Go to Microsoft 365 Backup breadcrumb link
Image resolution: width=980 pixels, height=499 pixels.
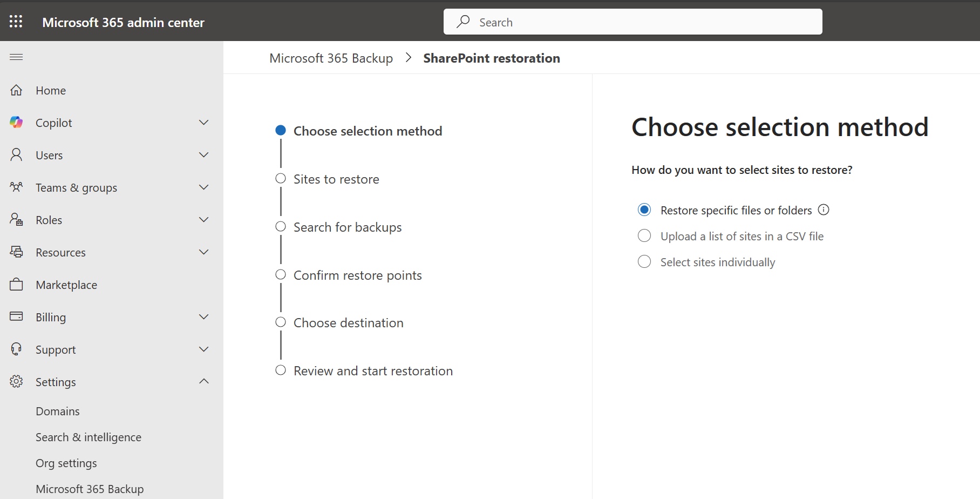(x=331, y=58)
